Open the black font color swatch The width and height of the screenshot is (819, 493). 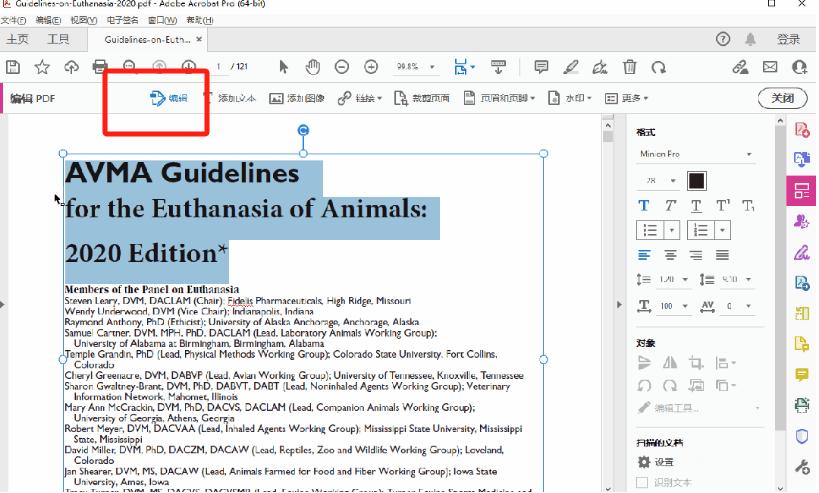point(697,181)
